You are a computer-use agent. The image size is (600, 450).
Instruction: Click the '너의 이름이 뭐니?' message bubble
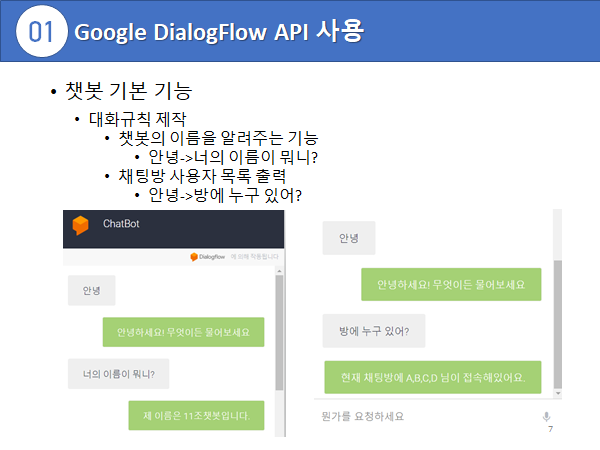coord(119,374)
